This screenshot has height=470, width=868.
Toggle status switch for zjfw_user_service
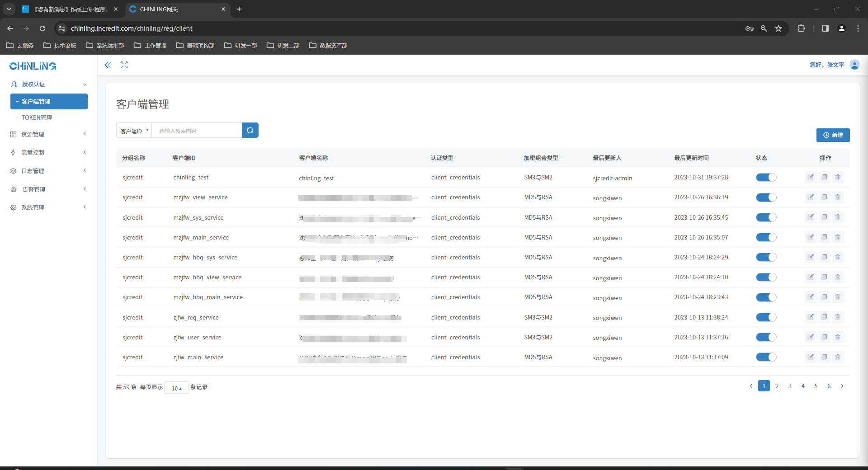766,337
